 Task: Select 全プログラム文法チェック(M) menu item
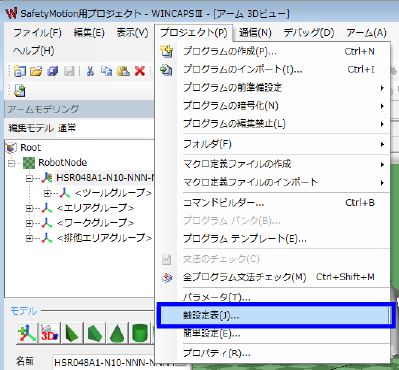(x=273, y=277)
